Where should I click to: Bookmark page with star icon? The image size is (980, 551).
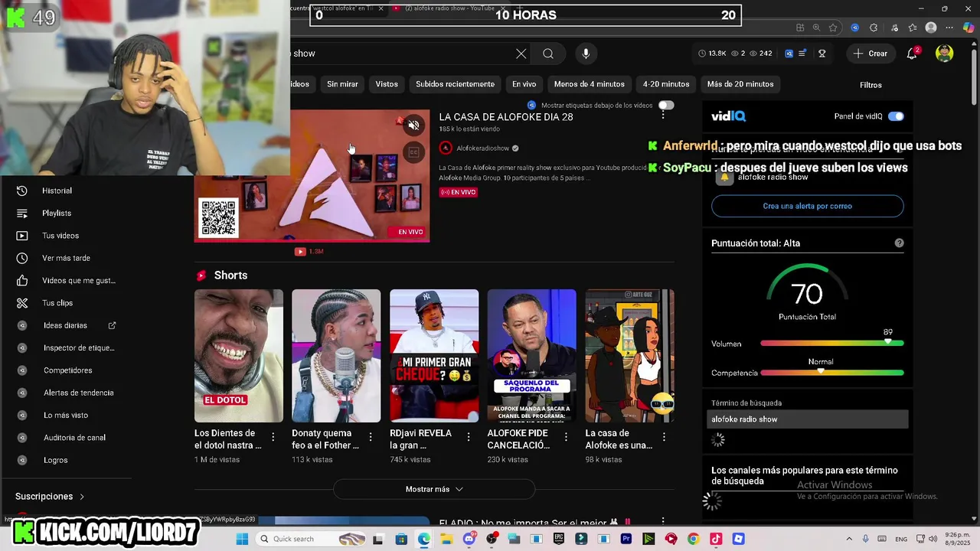[x=833, y=28]
